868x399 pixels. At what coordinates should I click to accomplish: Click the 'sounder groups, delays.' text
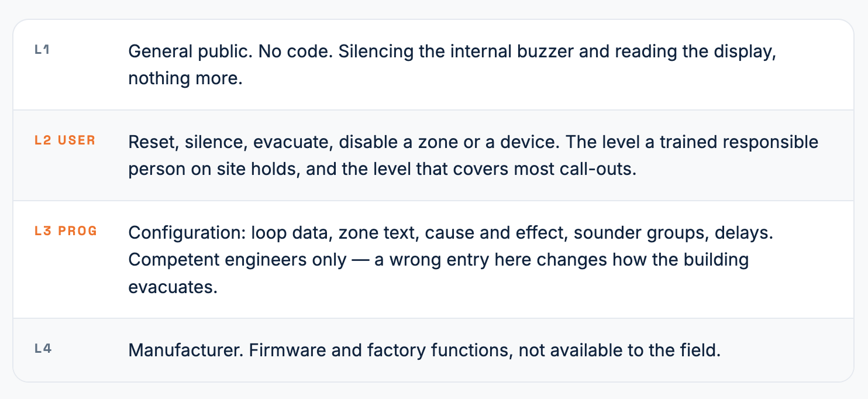(x=674, y=233)
